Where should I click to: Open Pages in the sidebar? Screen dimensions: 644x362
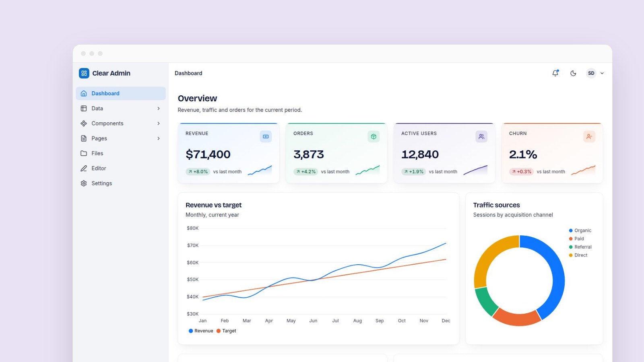coord(121,138)
